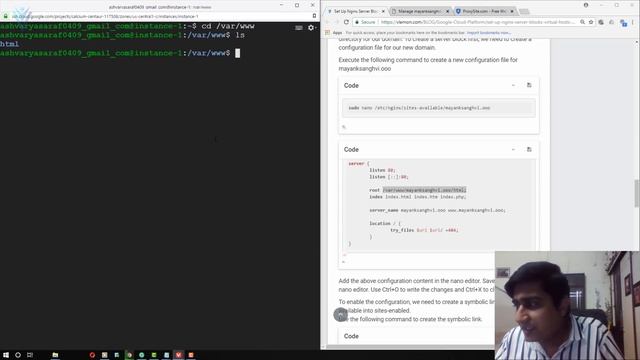Bookmark this page with the star icon
Screen dimensions: 640x360
pyautogui.click(x=591, y=22)
